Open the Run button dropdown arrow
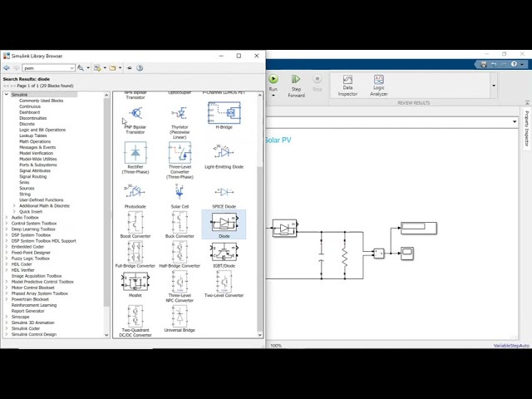Screen dimensions: 532x399 (273, 96)
